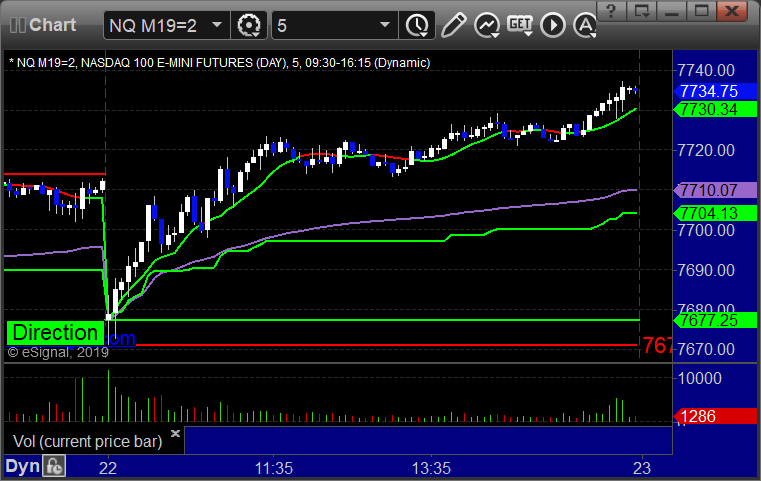Click the 11:35 time axis label
The height and width of the screenshot is (481, 761).
(x=274, y=468)
